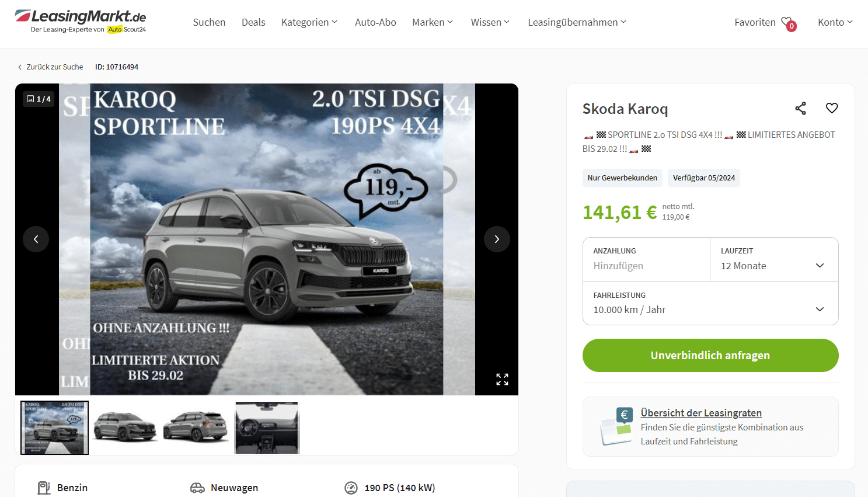The height and width of the screenshot is (497, 868).
Task: Share this Skoda Karoq listing
Action: (x=801, y=108)
